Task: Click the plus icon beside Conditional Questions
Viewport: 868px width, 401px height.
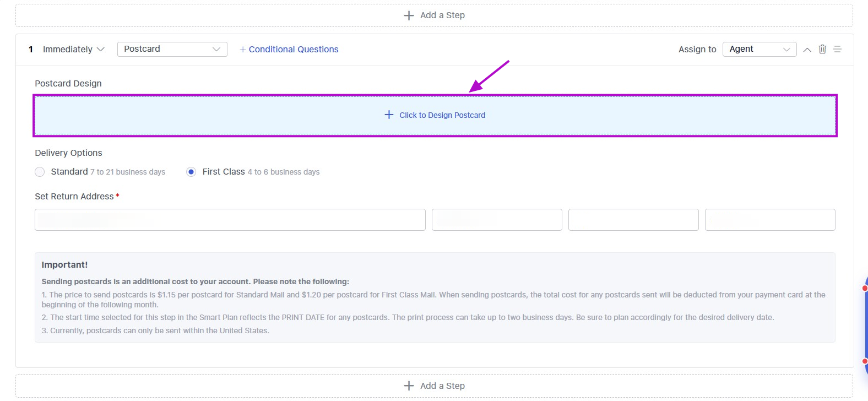Action: (243, 50)
